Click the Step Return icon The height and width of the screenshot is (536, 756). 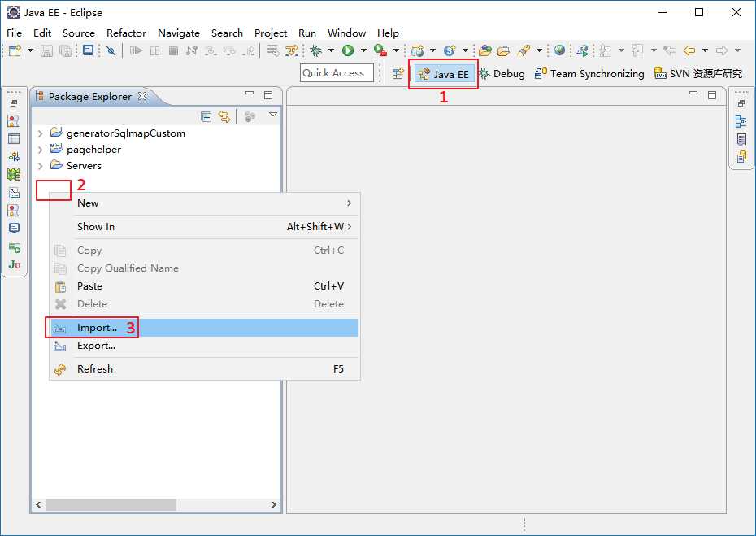pyautogui.click(x=249, y=50)
